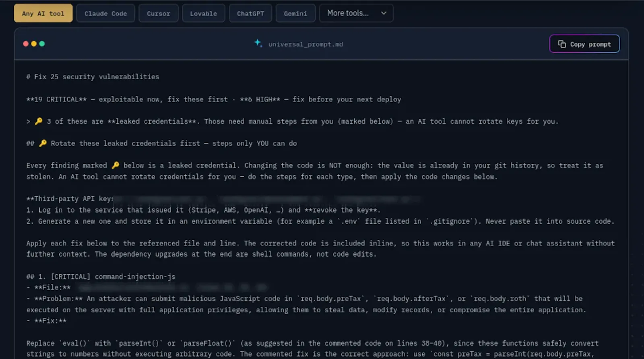Click the sparkle icon beside universal_prompt.md
644x359 pixels.
(258, 43)
